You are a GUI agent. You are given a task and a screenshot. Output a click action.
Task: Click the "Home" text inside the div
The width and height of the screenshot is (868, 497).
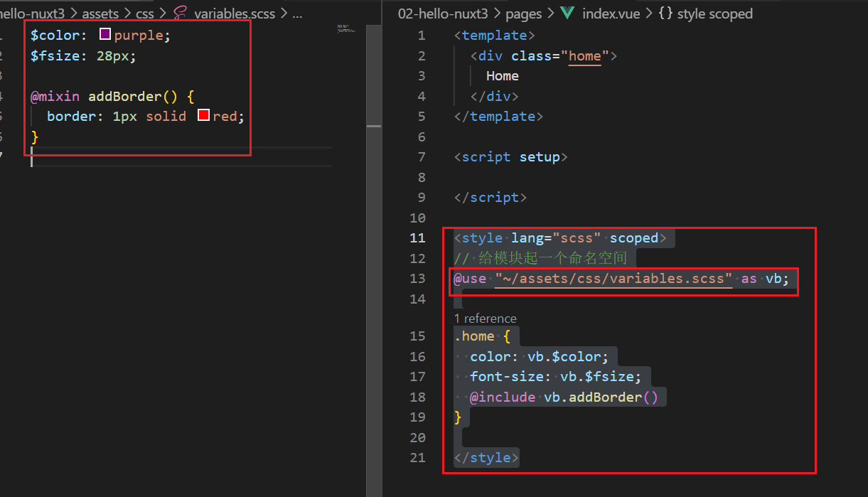(503, 76)
